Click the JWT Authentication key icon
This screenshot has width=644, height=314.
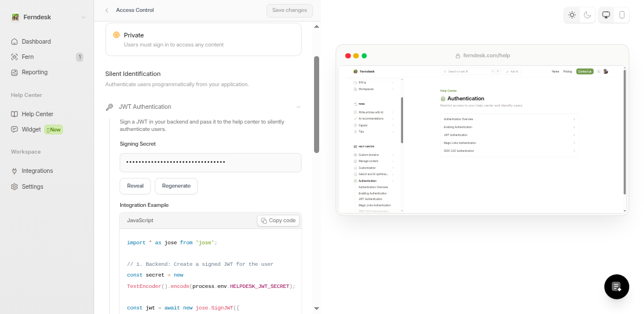[109, 107]
